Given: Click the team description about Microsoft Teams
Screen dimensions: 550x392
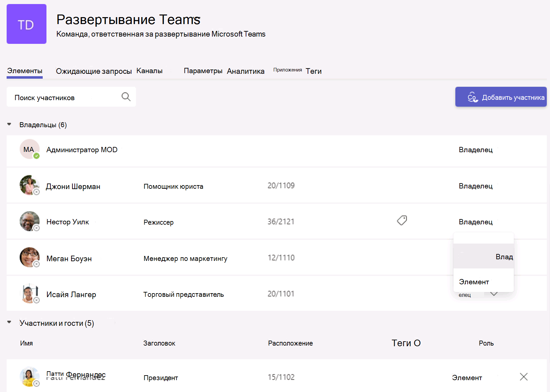Looking at the screenshot, I should pos(161,34).
